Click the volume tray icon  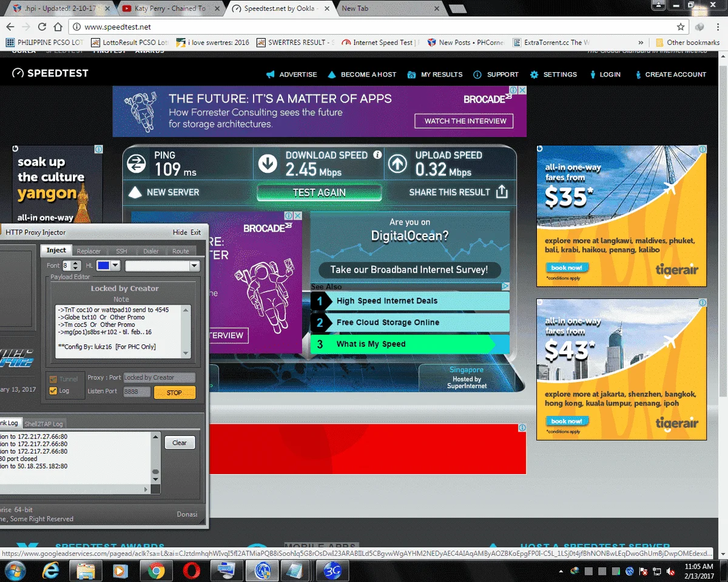[x=671, y=571]
